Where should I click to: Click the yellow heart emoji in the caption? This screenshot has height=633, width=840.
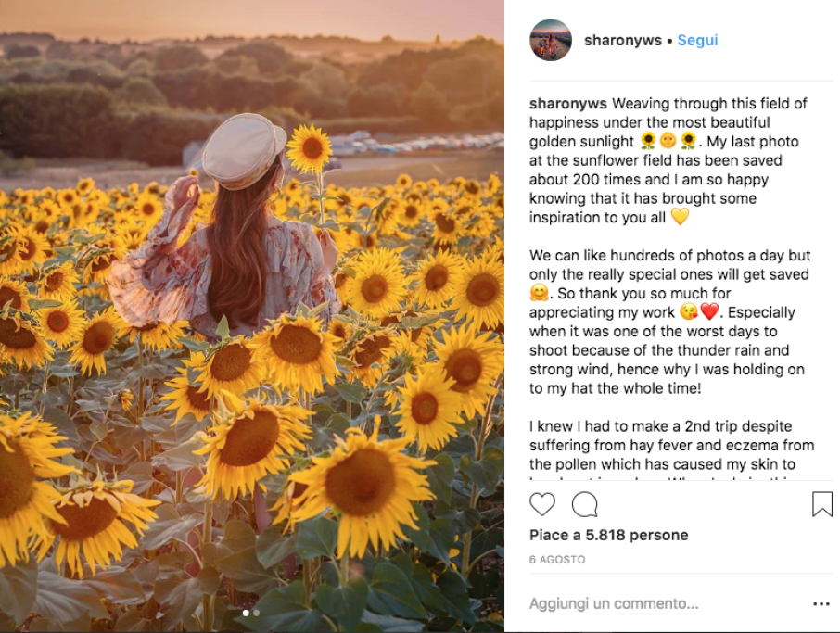click(x=680, y=218)
